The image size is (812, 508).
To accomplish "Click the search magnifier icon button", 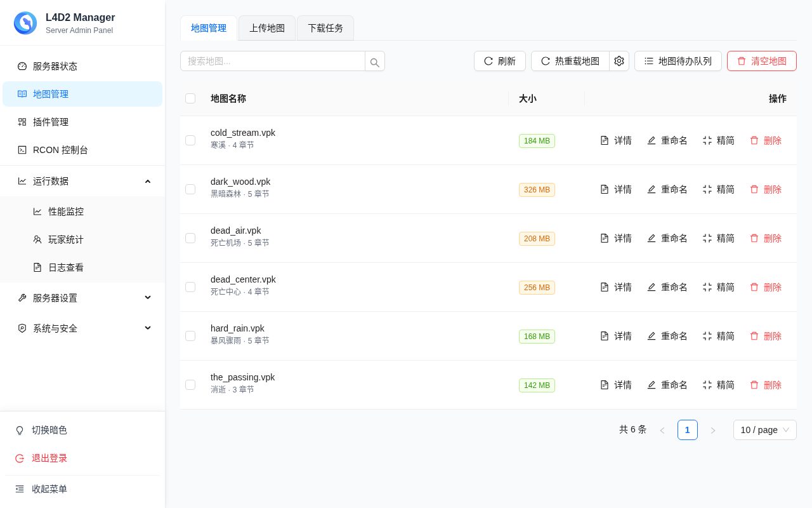I will [x=375, y=62].
